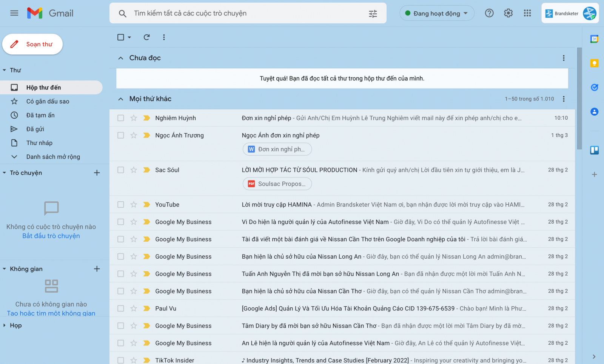The height and width of the screenshot is (364, 604).
Task: Open Google Keep side panel
Action: (594, 63)
